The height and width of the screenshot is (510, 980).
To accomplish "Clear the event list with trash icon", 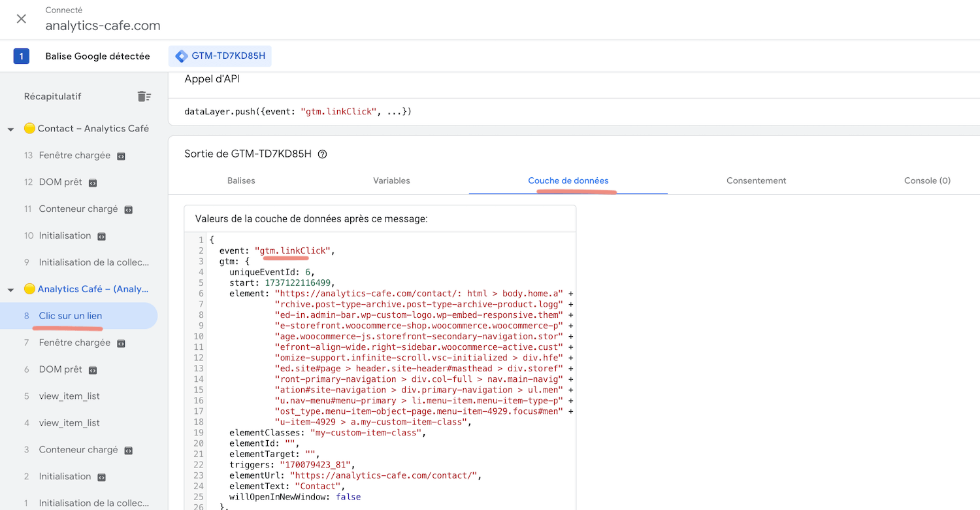I will pos(144,96).
